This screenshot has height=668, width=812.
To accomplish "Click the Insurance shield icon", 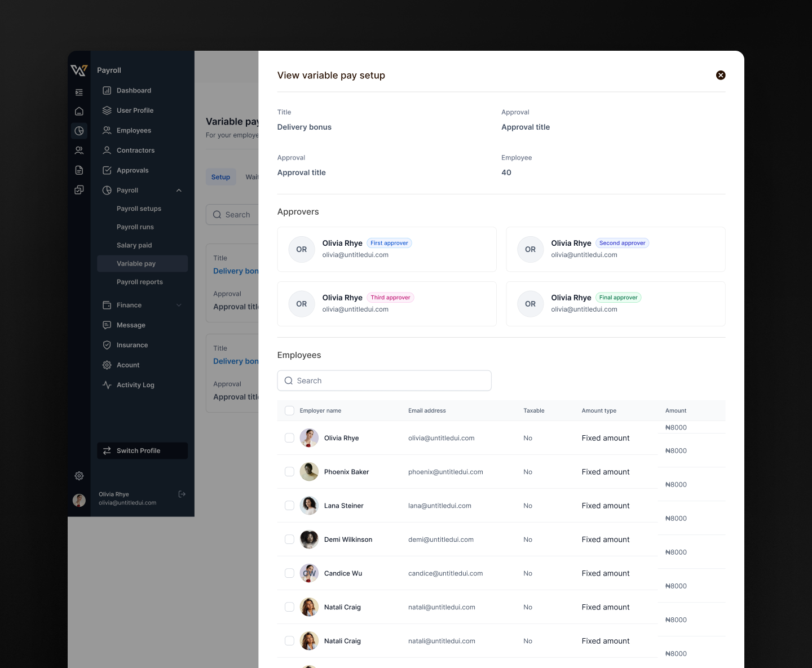I will [107, 345].
